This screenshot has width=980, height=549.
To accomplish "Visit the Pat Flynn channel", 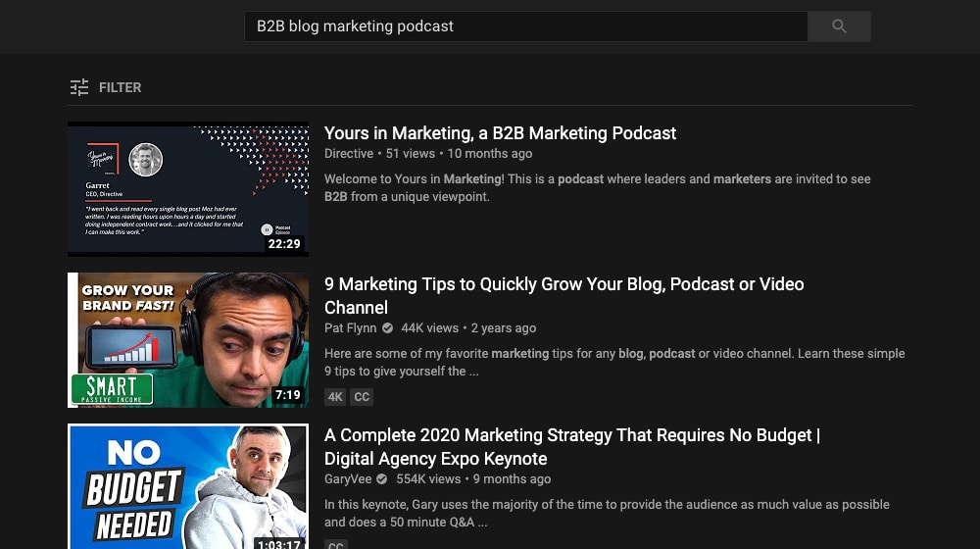I will (350, 327).
